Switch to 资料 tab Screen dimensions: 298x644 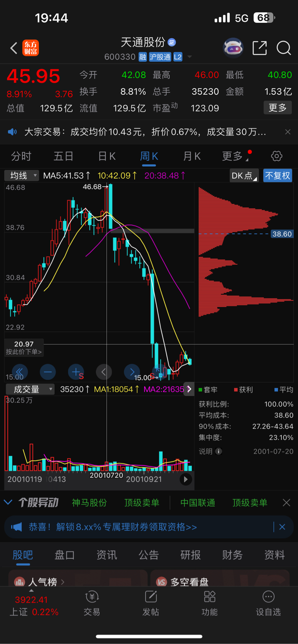[x=274, y=555]
